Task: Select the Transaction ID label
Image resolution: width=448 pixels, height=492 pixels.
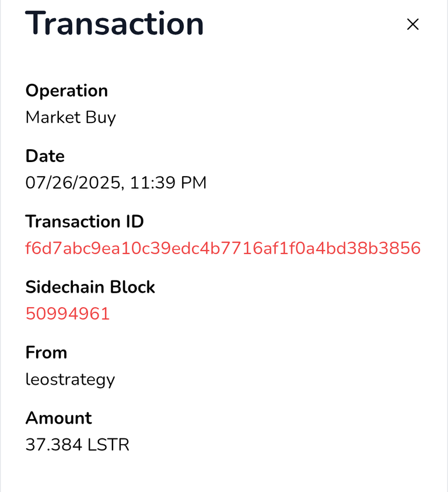Action: [85, 222]
